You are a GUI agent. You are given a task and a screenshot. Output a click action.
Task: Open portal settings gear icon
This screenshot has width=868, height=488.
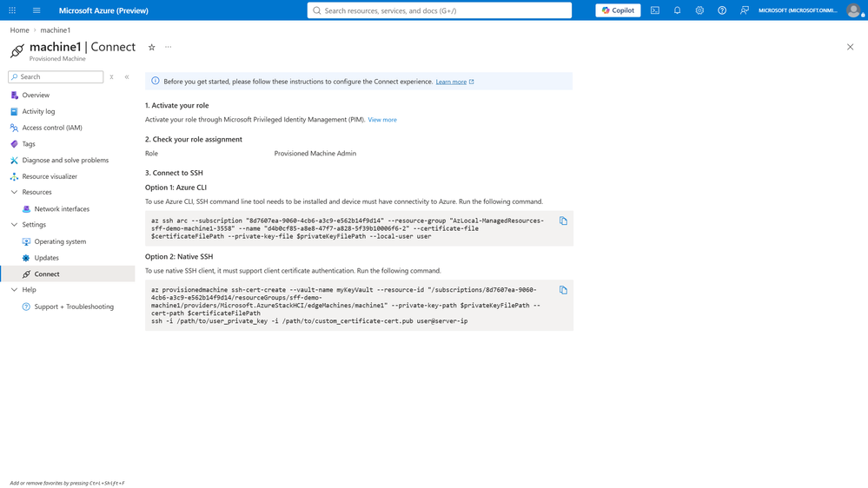tap(699, 10)
